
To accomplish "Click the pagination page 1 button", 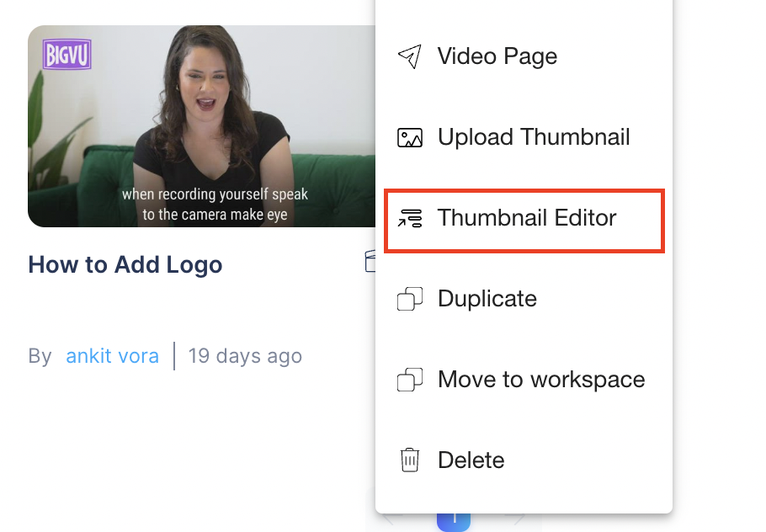I will tap(454, 521).
